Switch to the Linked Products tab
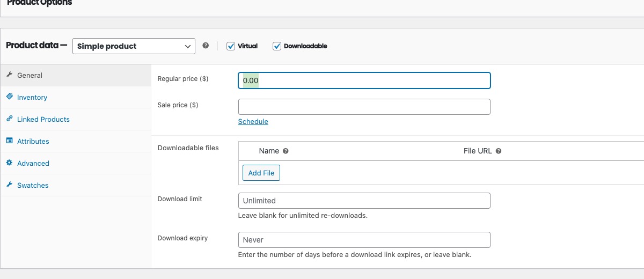The width and height of the screenshot is (644, 279). [76, 119]
